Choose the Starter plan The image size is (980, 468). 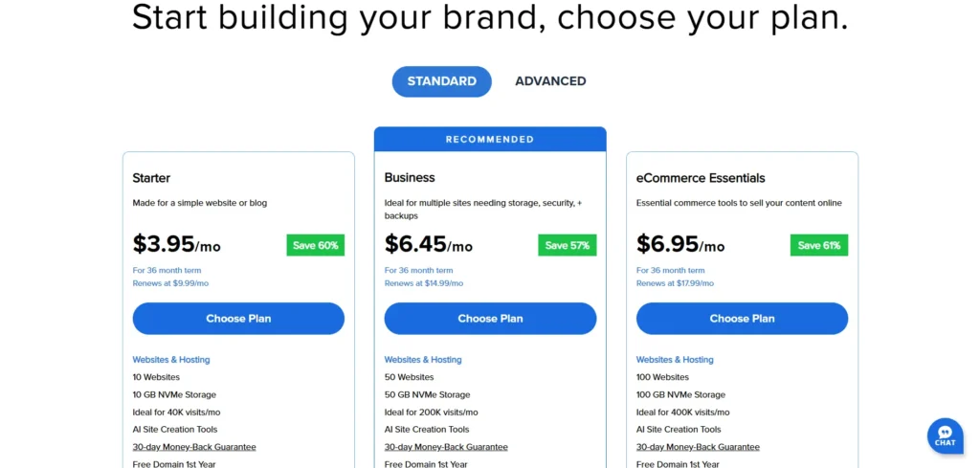(238, 319)
